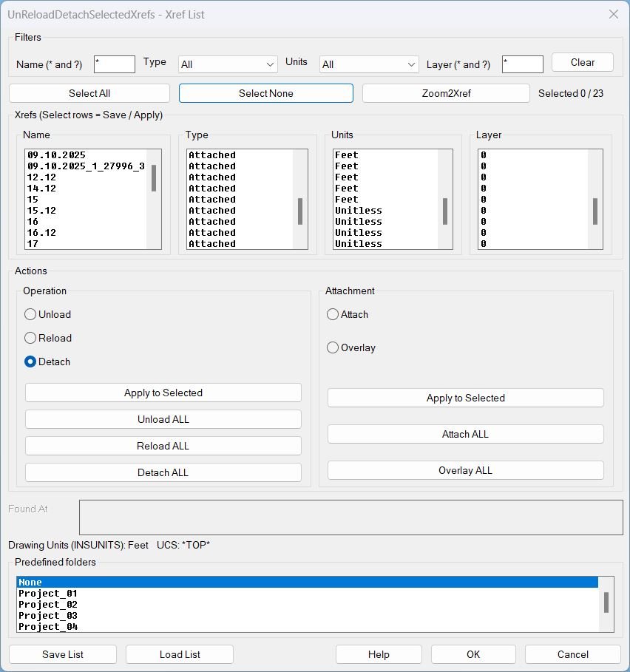Open the Units filter dropdown

click(x=368, y=64)
